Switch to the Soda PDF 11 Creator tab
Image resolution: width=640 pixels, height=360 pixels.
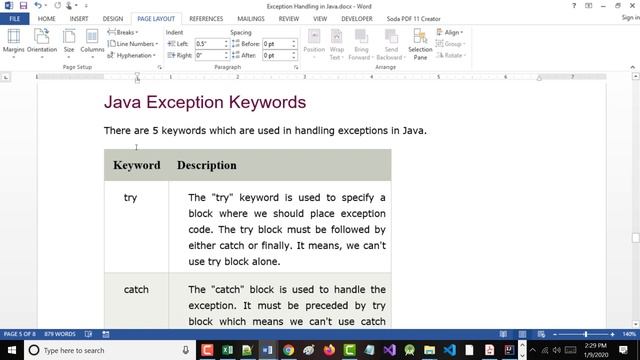tap(413, 19)
